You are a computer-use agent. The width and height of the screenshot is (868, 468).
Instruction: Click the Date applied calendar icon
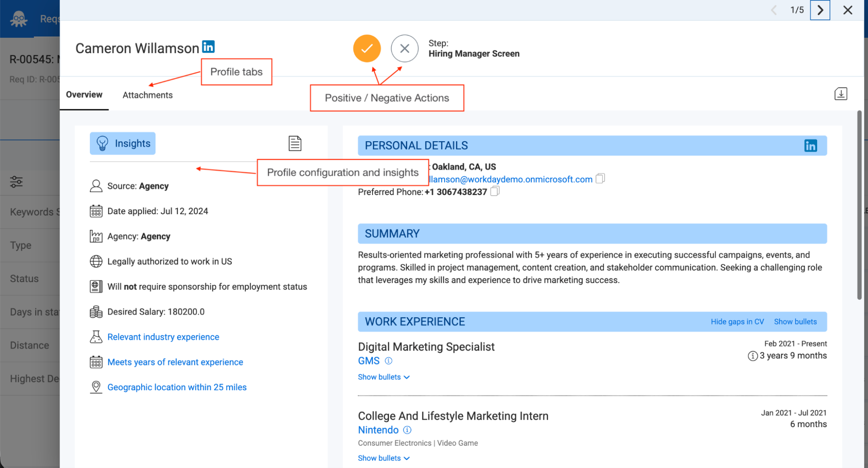tap(96, 211)
